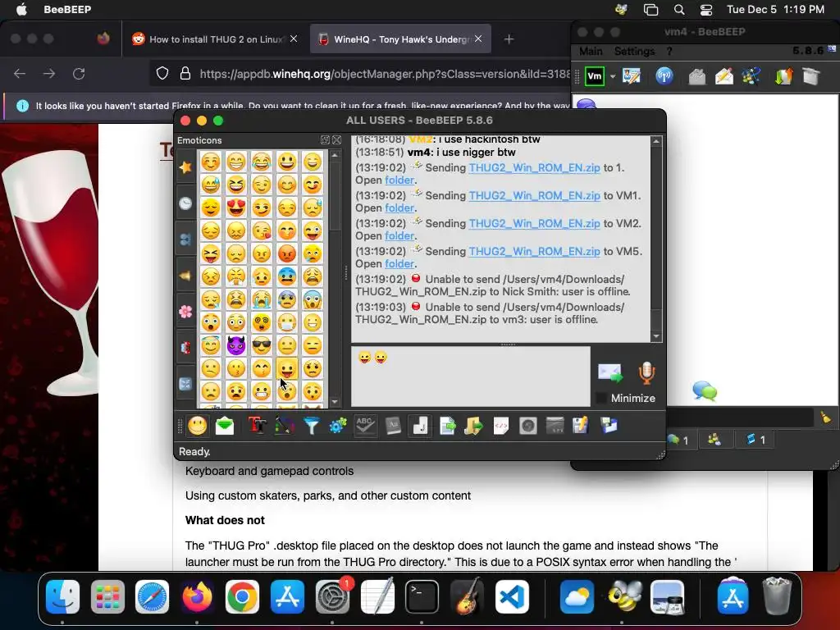Toggle the return-key send button
This screenshot has width=840, height=630.
pyautogui.click(x=420, y=426)
